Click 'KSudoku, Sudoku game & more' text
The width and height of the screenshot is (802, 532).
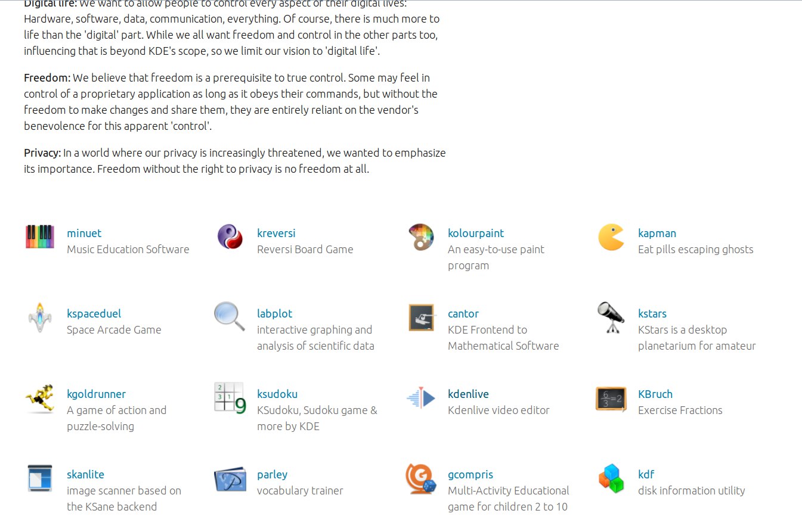click(x=317, y=418)
